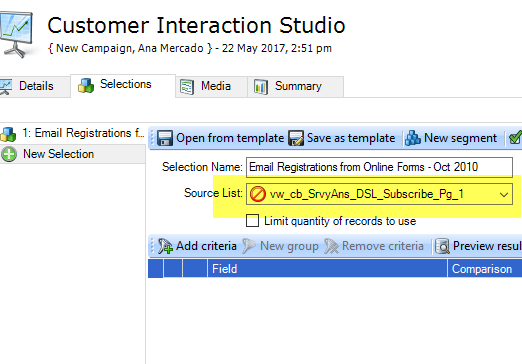Open the vw_cb_SrvyAns_DSL_Subscribe_Pg_1 combo box
This screenshot has height=364, width=522.
pos(379,194)
